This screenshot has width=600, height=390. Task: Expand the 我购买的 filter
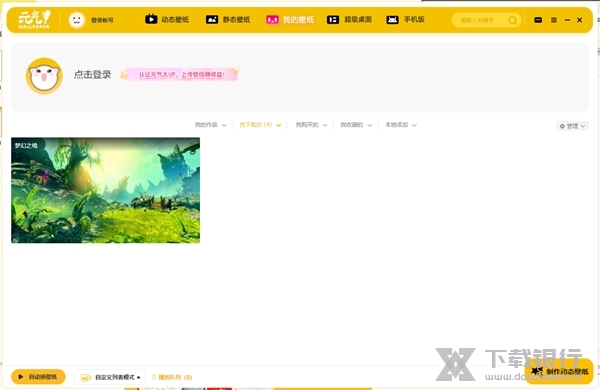point(311,125)
